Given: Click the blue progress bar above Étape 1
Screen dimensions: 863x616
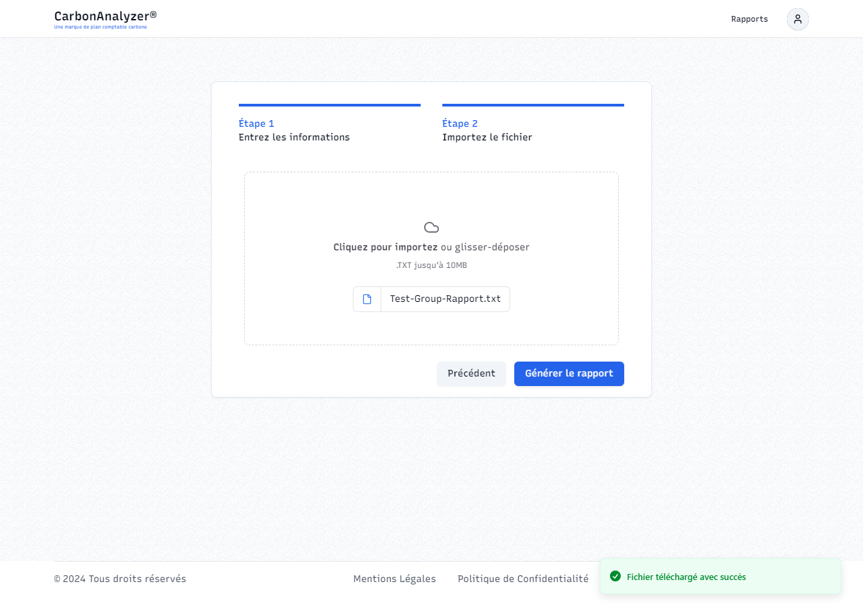Looking at the screenshot, I should [x=329, y=105].
